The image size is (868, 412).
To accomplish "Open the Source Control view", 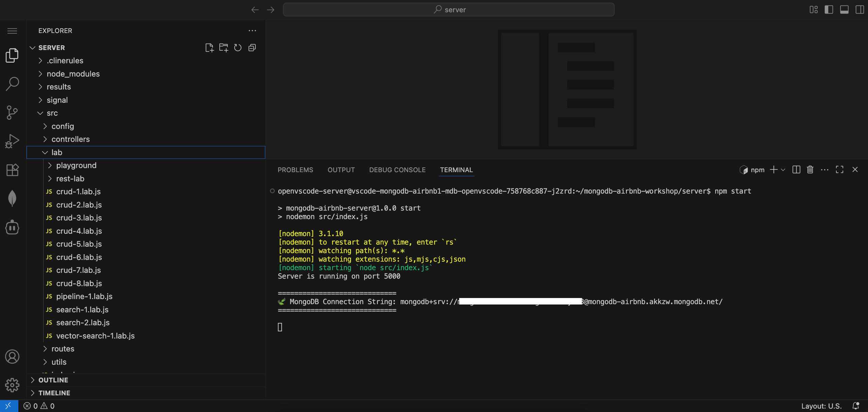I will [12, 112].
